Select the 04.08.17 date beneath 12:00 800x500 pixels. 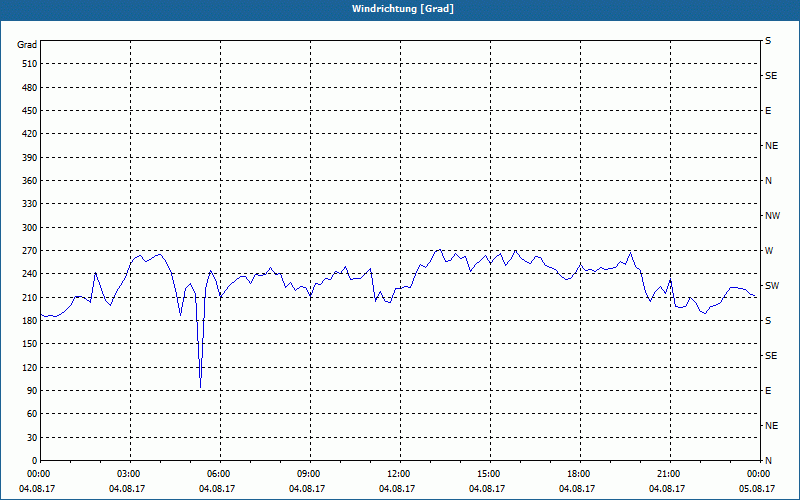[x=397, y=489]
